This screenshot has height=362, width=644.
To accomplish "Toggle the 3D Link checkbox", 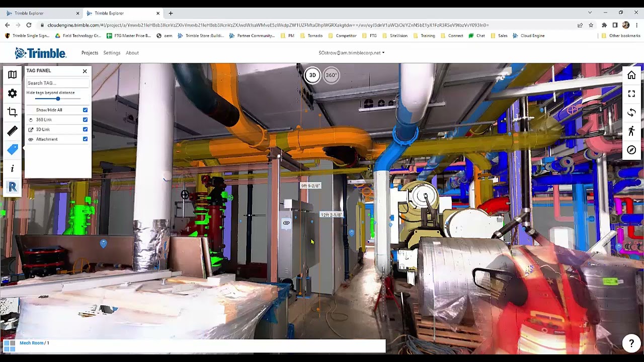I will [x=85, y=129].
